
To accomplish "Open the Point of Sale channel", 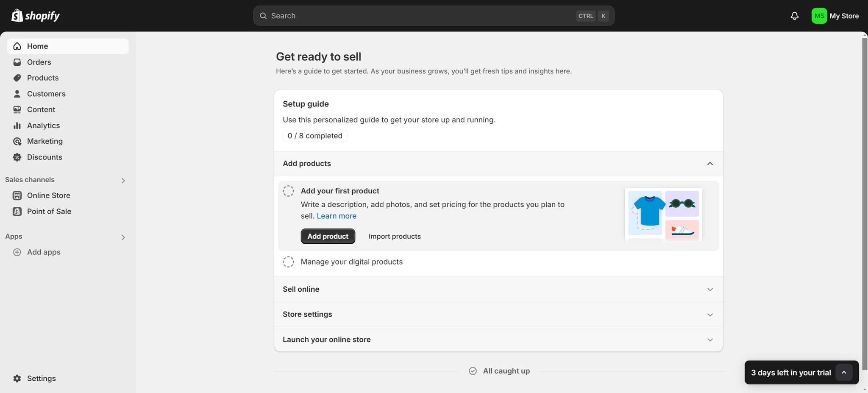I will (48, 211).
